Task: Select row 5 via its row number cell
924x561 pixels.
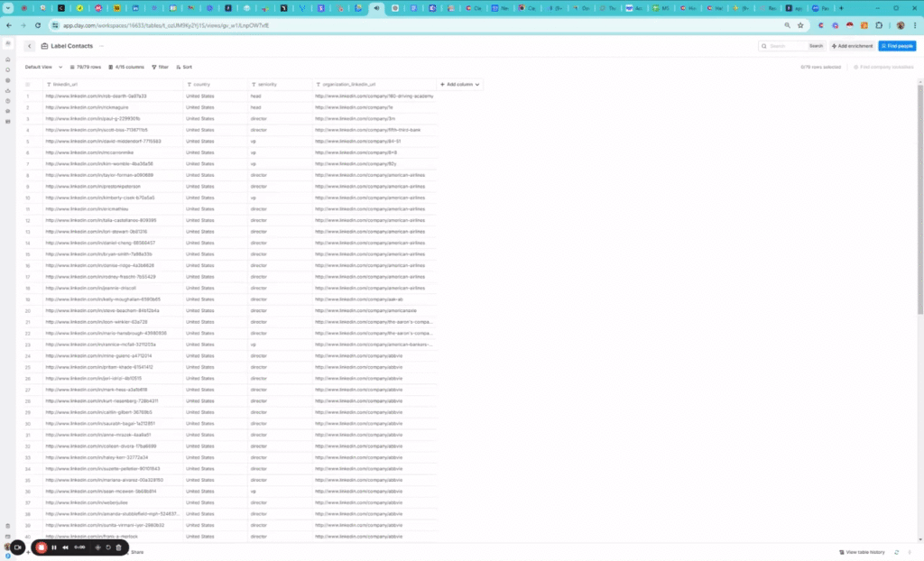Action: 28,141
